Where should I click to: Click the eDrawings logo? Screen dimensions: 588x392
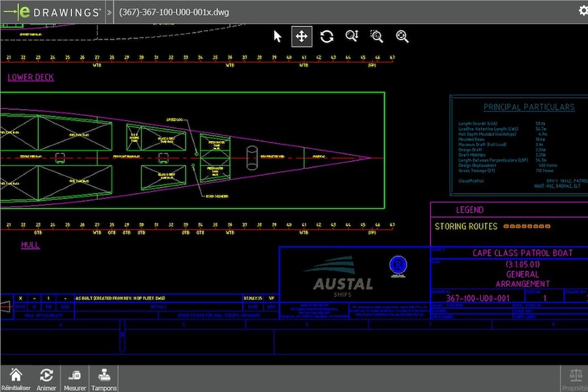pyautogui.click(x=52, y=12)
